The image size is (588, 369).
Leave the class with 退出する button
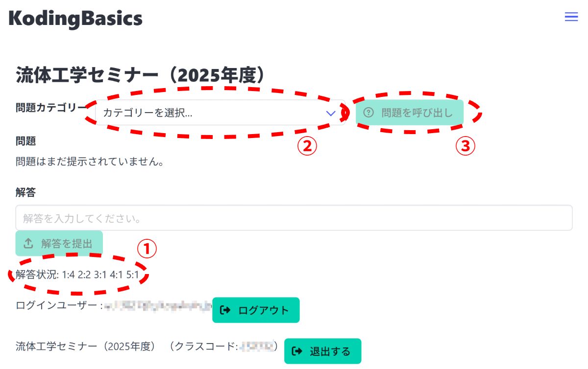(x=322, y=351)
